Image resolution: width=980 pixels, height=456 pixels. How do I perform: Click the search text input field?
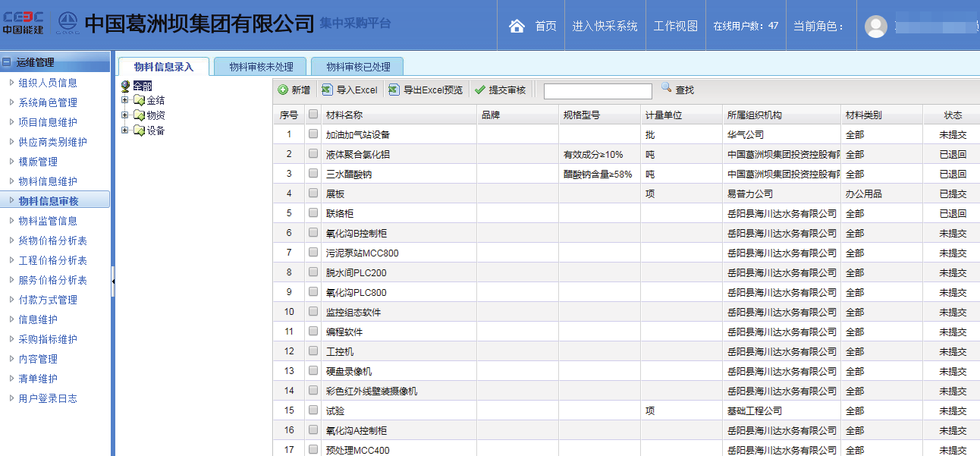pos(597,91)
